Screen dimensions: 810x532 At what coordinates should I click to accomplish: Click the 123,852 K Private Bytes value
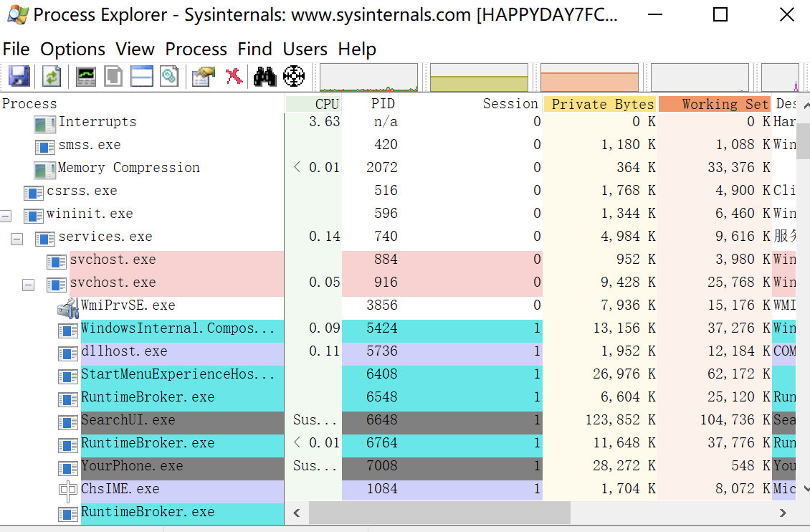tap(621, 420)
